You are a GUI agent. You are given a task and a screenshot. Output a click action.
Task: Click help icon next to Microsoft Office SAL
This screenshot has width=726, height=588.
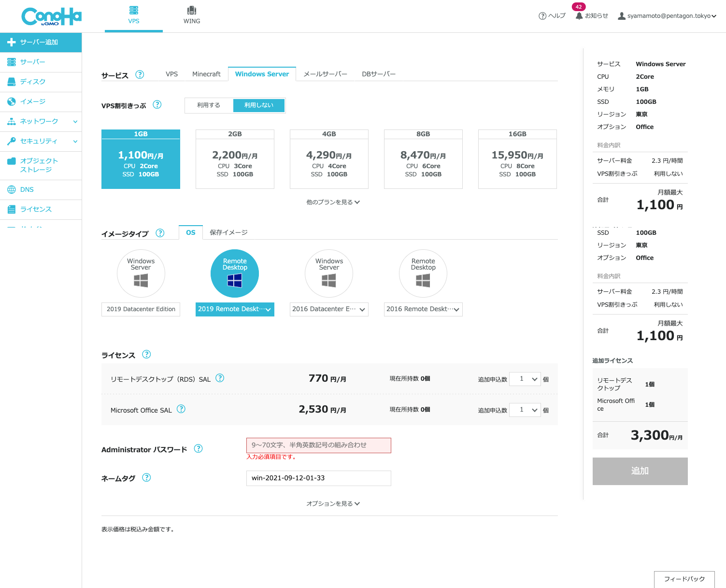pyautogui.click(x=181, y=409)
